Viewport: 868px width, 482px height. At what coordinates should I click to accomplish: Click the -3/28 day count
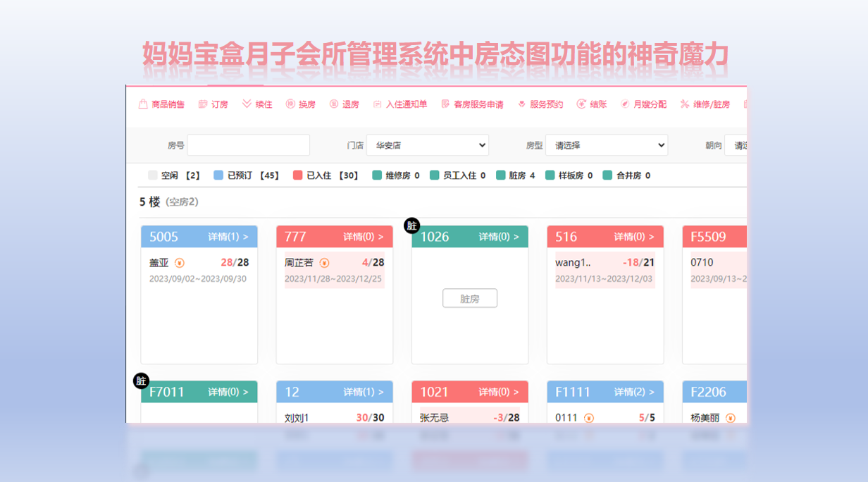click(506, 418)
